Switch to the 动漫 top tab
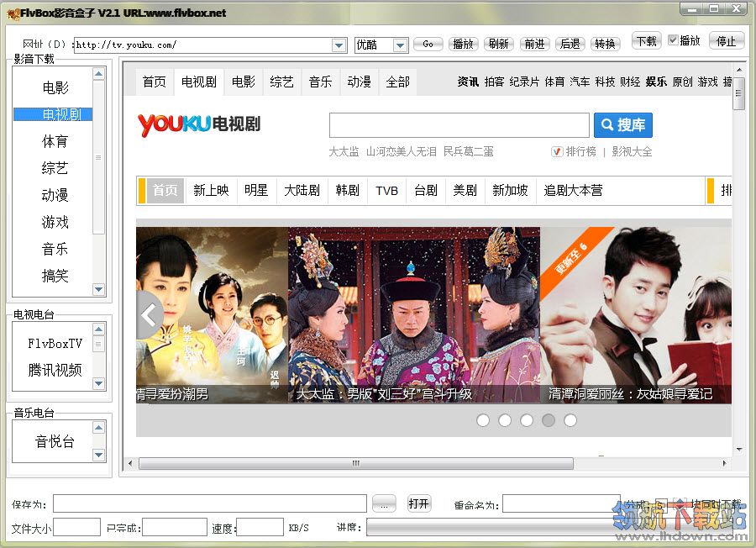Viewport: 756px width, 548px height. coord(360,82)
